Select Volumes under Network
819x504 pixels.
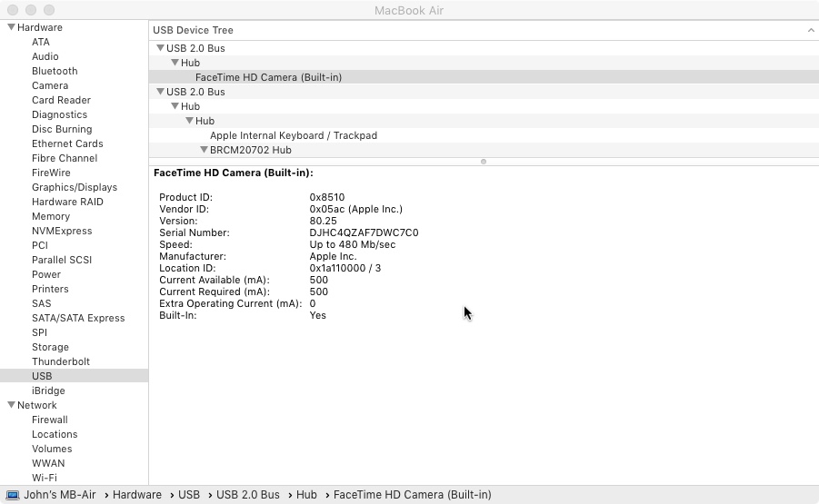pyautogui.click(x=52, y=449)
